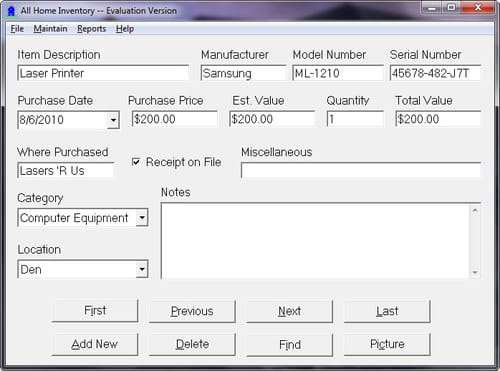
Task: Click the Purchase Price field
Action: coord(174,119)
